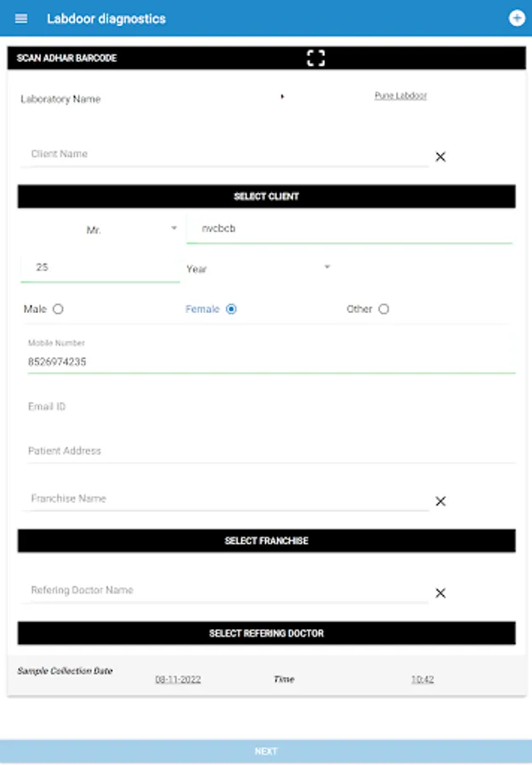Select the Other gender option
The height and width of the screenshot is (765, 532).
(383, 309)
